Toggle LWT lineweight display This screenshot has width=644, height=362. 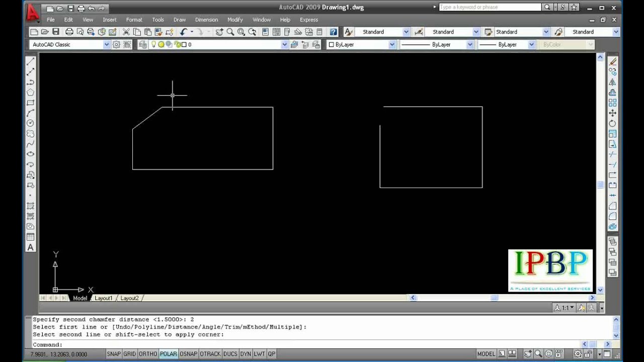tap(259, 354)
